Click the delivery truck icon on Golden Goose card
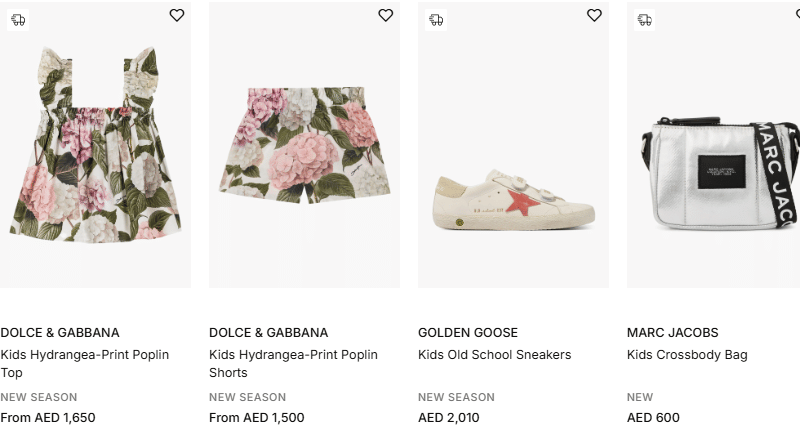This screenshot has height=433, width=800. click(435, 19)
